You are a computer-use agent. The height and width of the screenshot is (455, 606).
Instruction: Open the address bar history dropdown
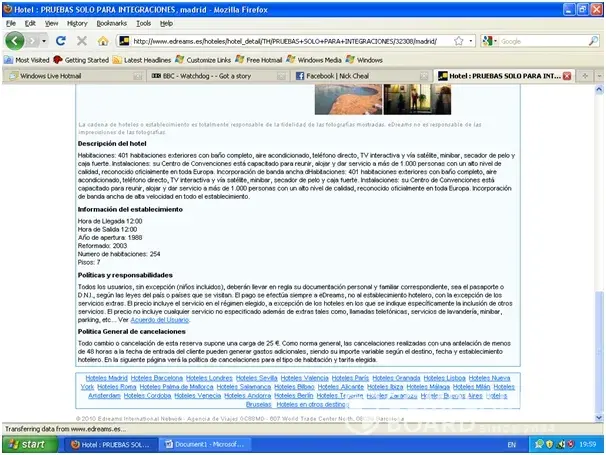pos(470,41)
